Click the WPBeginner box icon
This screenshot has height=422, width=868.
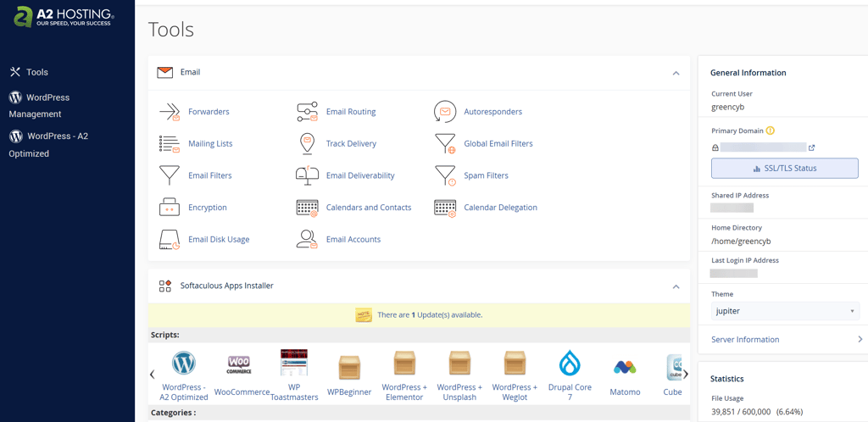(349, 367)
